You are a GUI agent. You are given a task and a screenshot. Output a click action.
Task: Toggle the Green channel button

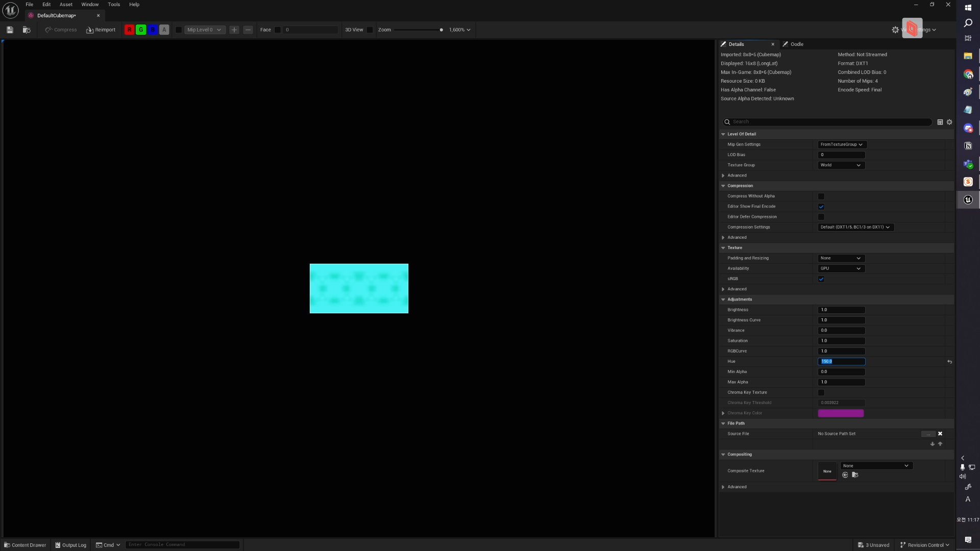(141, 30)
